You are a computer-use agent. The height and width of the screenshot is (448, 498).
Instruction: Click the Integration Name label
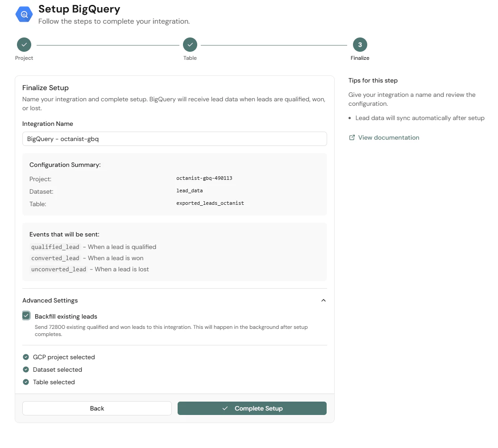(48, 124)
